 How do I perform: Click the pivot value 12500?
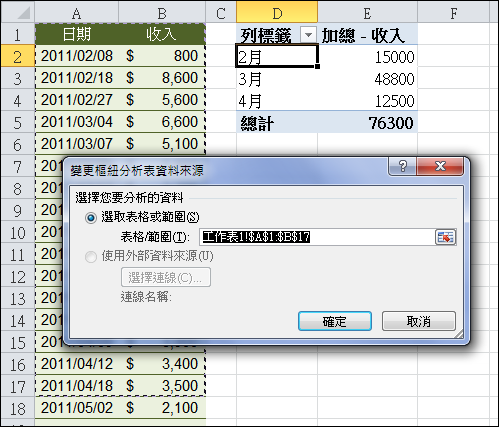(367, 101)
